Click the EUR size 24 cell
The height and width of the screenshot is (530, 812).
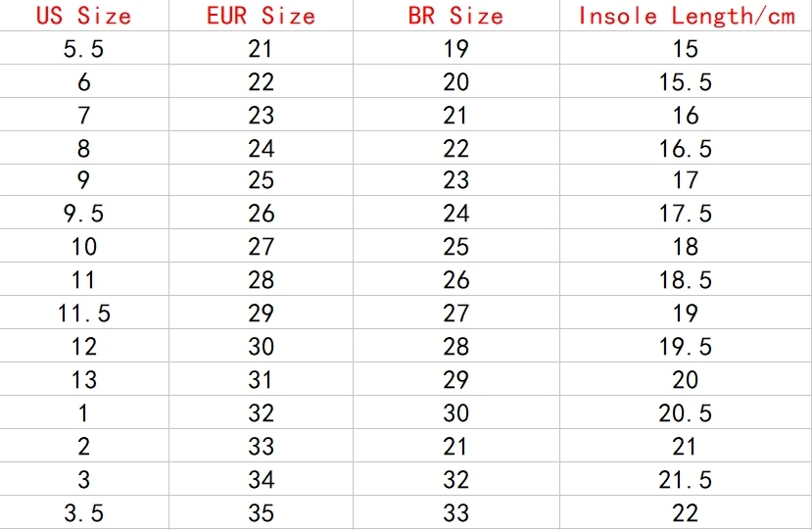point(261,148)
